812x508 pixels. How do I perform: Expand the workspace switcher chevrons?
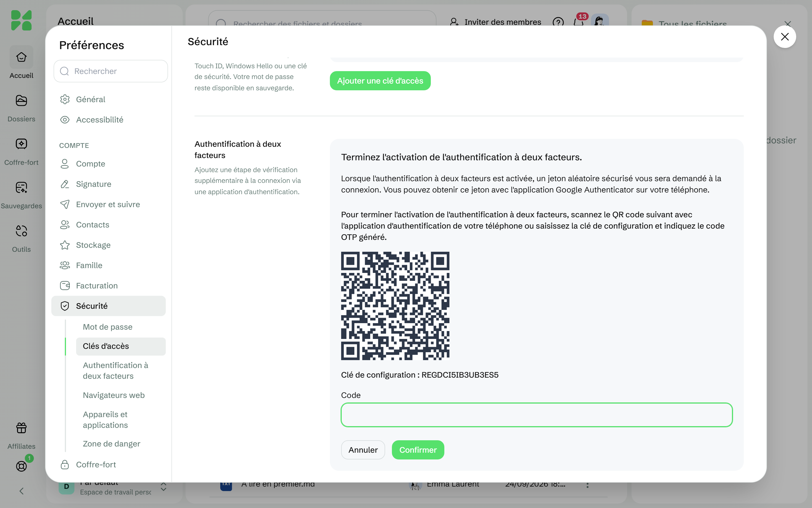pyautogui.click(x=164, y=487)
